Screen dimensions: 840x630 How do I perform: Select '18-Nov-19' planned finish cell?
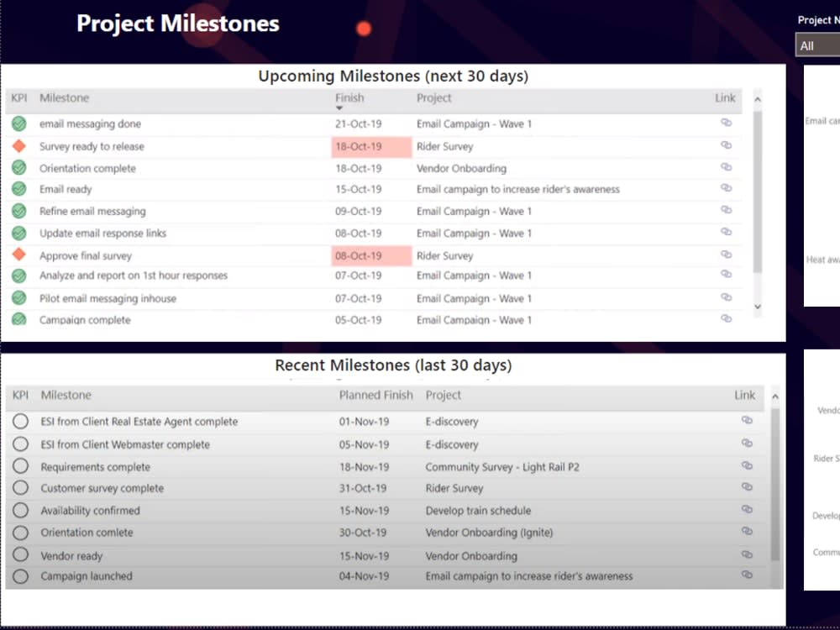365,467
